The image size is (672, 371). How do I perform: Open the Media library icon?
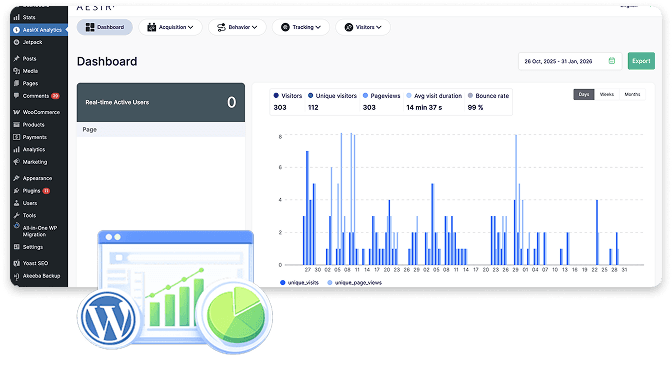(16, 71)
